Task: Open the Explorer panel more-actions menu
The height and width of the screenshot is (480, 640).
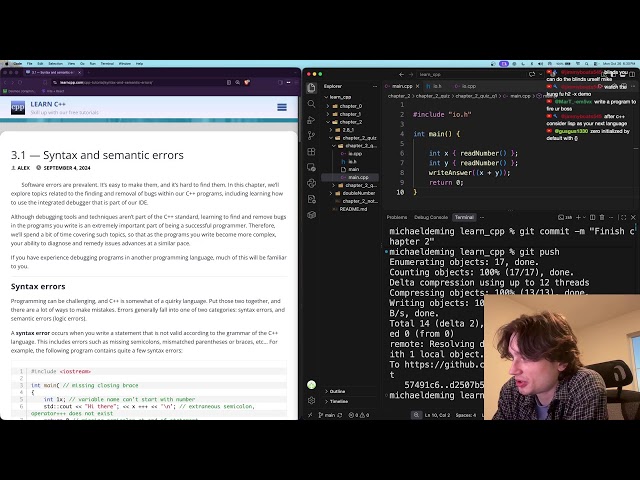Action: (375, 86)
